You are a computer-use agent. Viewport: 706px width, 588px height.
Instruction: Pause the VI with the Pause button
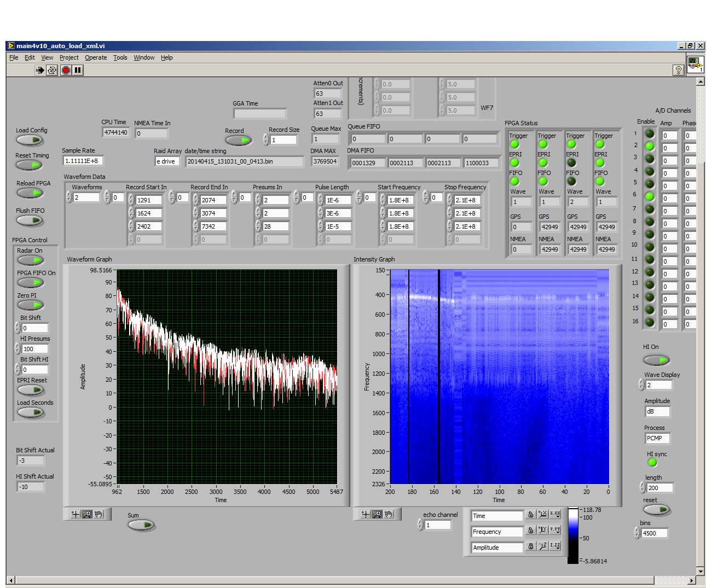coord(78,70)
